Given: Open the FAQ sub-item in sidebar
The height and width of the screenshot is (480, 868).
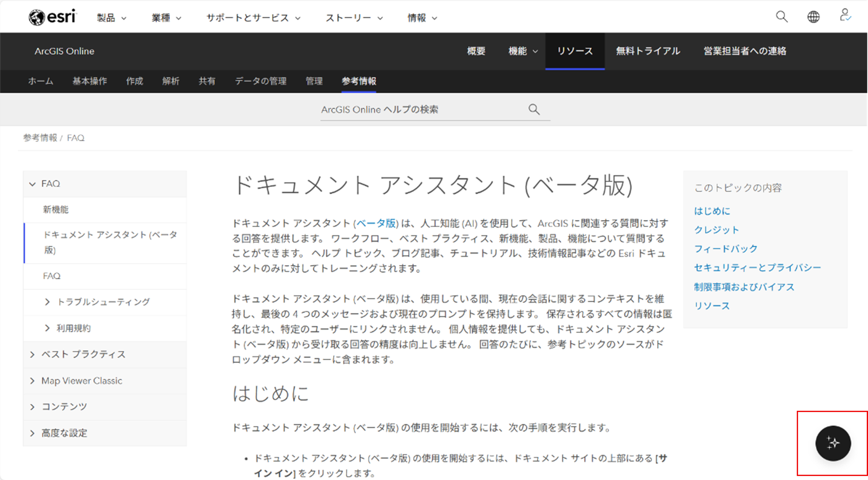Looking at the screenshot, I should tap(52, 276).
